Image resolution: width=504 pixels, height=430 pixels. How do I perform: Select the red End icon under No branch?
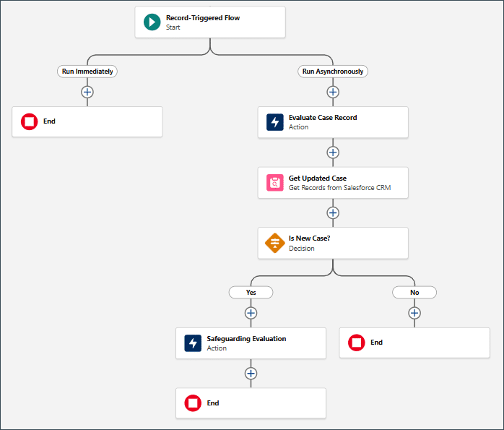[357, 343]
